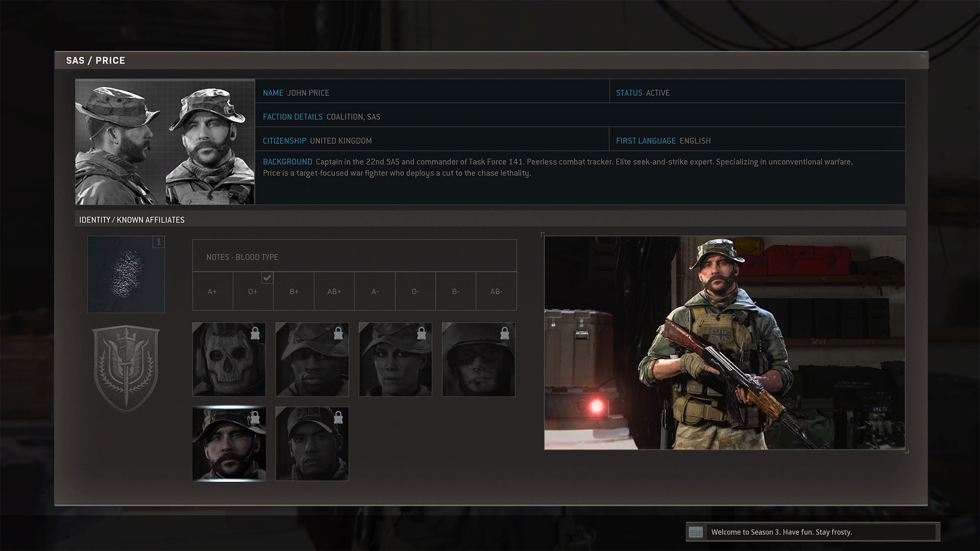Click lock icon on female operator portrait
Viewport: 980px width, 551px height.
pyautogui.click(x=422, y=334)
